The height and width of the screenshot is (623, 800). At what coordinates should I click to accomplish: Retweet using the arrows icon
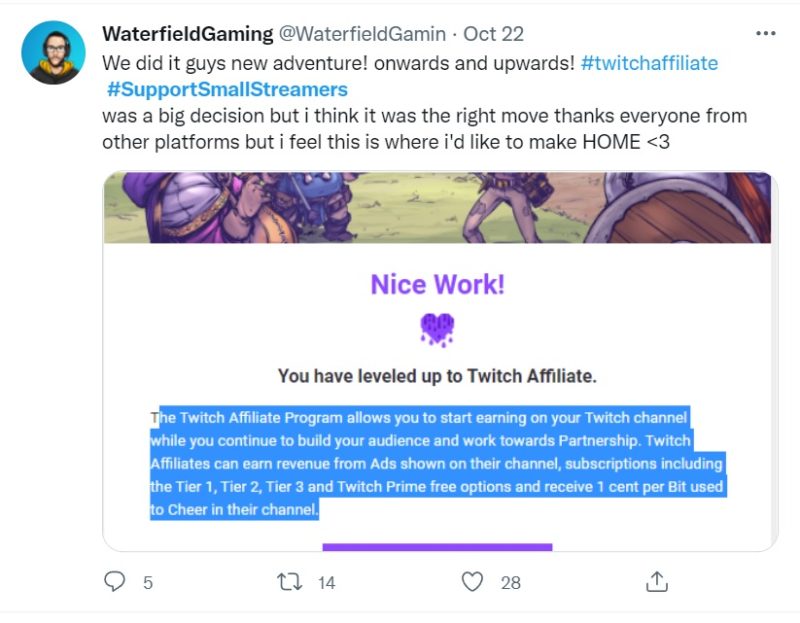pyautogui.click(x=290, y=581)
